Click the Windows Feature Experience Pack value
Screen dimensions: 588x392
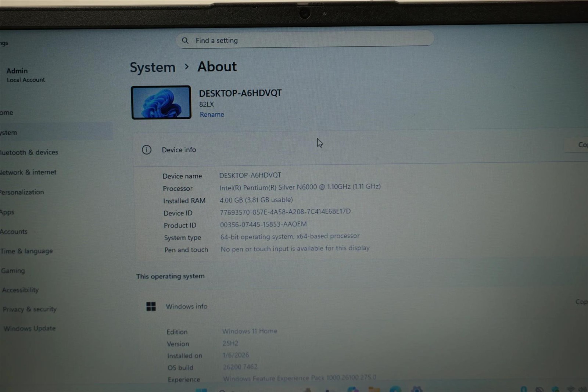(300, 378)
